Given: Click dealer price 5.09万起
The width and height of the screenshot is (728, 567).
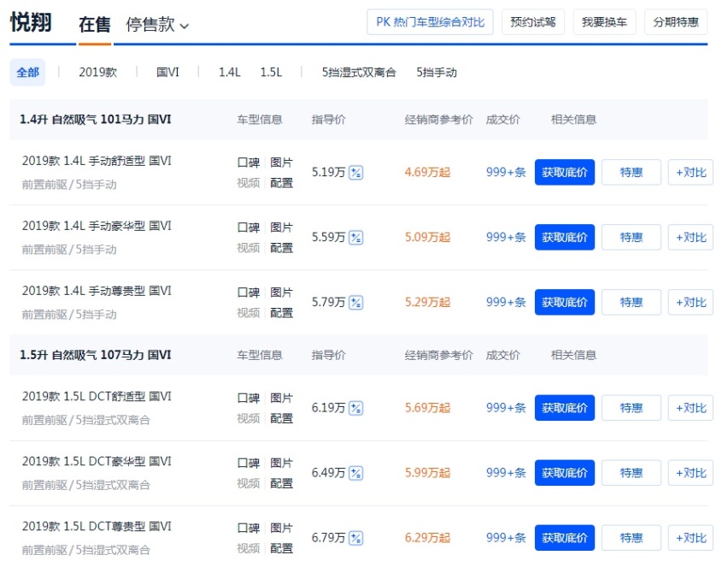Looking at the screenshot, I should click(x=427, y=238).
